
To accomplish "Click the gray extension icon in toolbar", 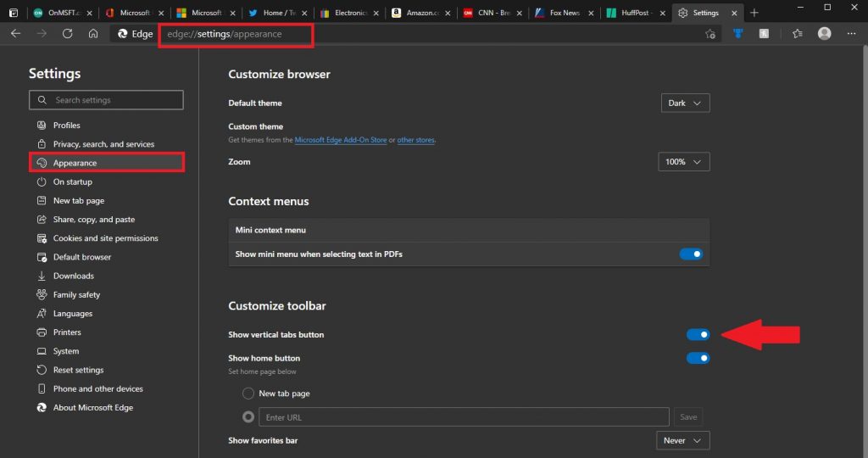I will 764,34.
